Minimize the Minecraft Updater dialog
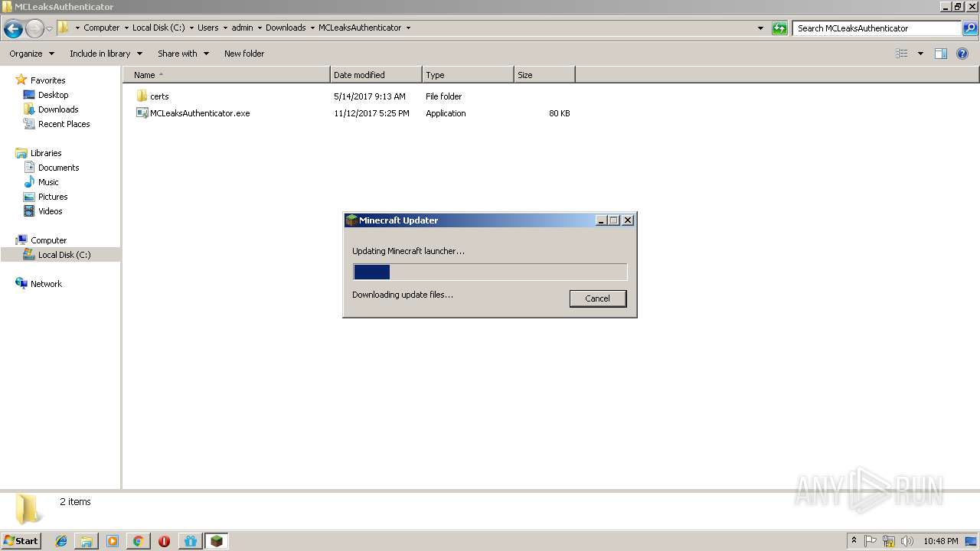This screenshot has height=551, width=980. tap(601, 220)
